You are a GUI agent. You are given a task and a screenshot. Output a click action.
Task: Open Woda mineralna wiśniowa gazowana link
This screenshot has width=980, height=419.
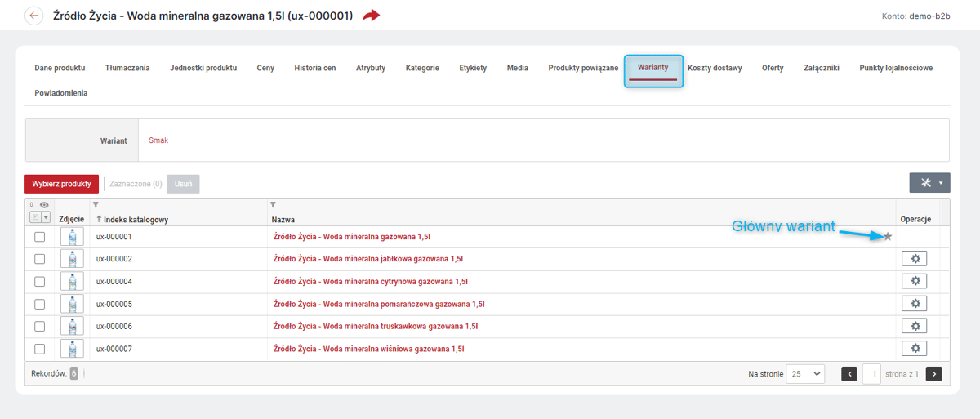tap(369, 349)
